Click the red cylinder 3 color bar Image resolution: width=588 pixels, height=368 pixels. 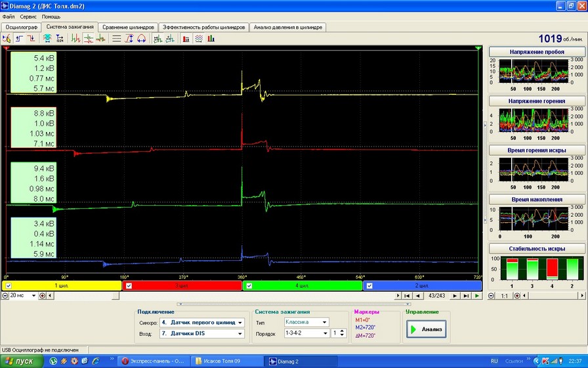182,286
